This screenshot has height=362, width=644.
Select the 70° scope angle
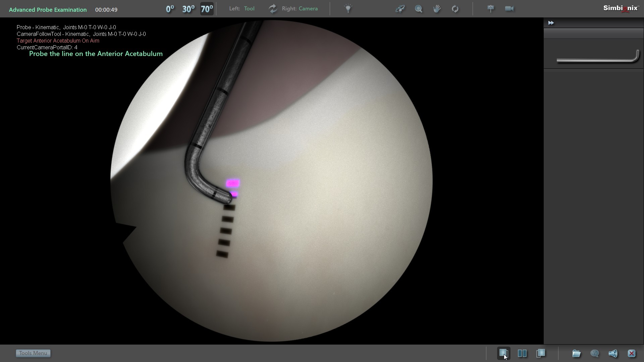tap(207, 9)
